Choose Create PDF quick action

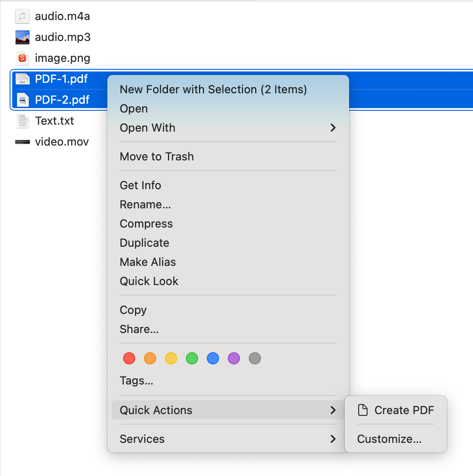[x=396, y=410]
